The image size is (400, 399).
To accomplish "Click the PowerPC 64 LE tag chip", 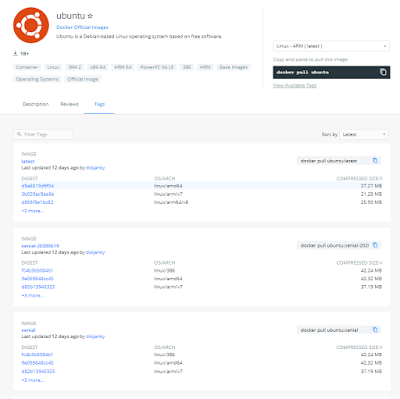I will [x=157, y=67].
